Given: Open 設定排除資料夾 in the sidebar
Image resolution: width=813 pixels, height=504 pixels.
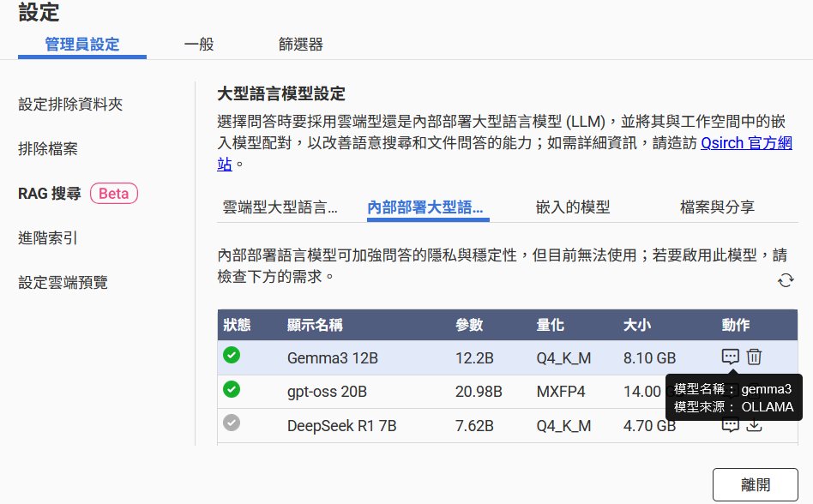Looking at the screenshot, I should (70, 104).
